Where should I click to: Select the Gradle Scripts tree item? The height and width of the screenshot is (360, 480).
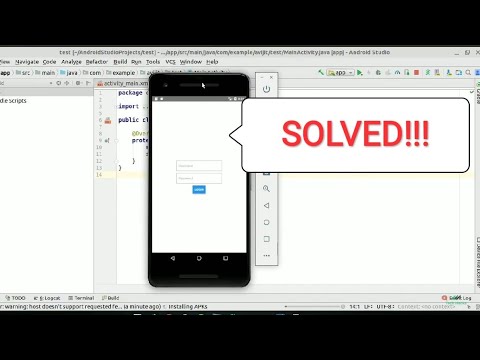click(13, 101)
